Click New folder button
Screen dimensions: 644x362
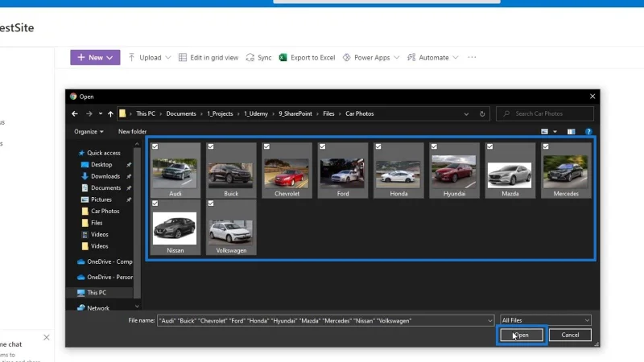pyautogui.click(x=132, y=131)
